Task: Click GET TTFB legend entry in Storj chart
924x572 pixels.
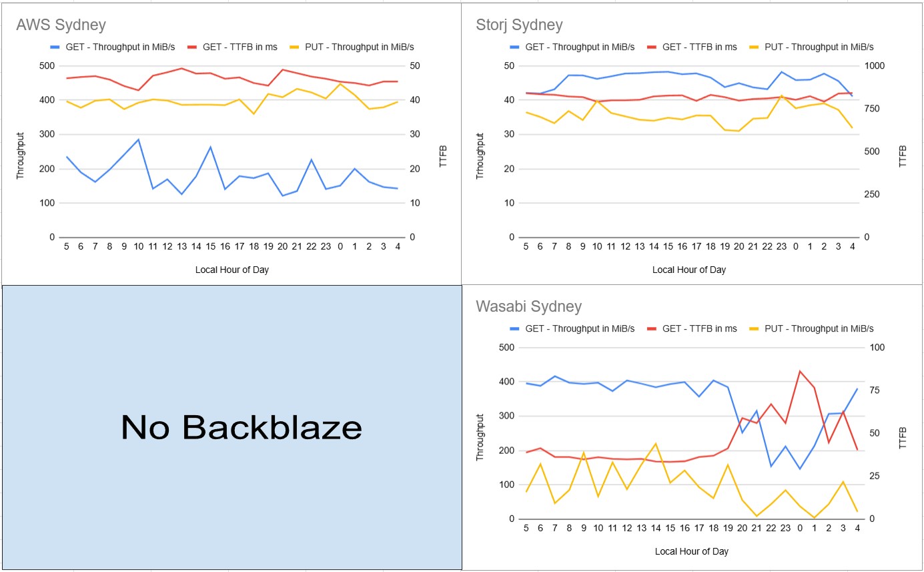Action: (x=692, y=47)
